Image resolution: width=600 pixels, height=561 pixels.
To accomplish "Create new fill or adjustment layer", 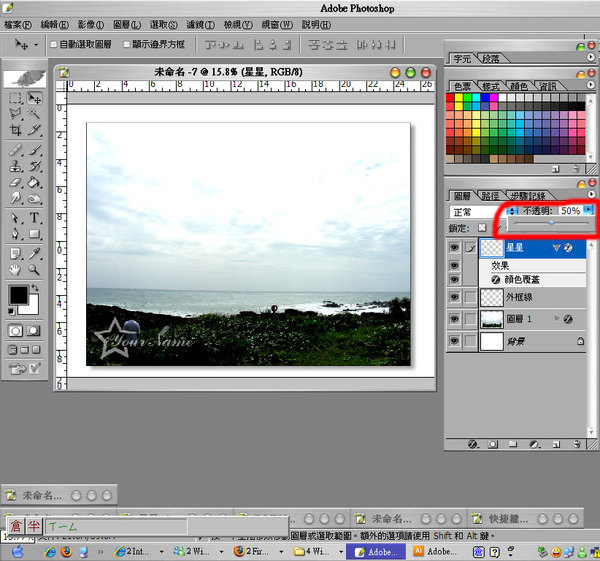I will [x=534, y=444].
